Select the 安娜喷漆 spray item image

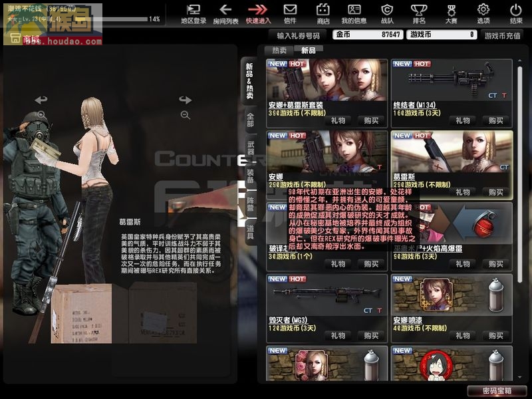tap(452, 295)
